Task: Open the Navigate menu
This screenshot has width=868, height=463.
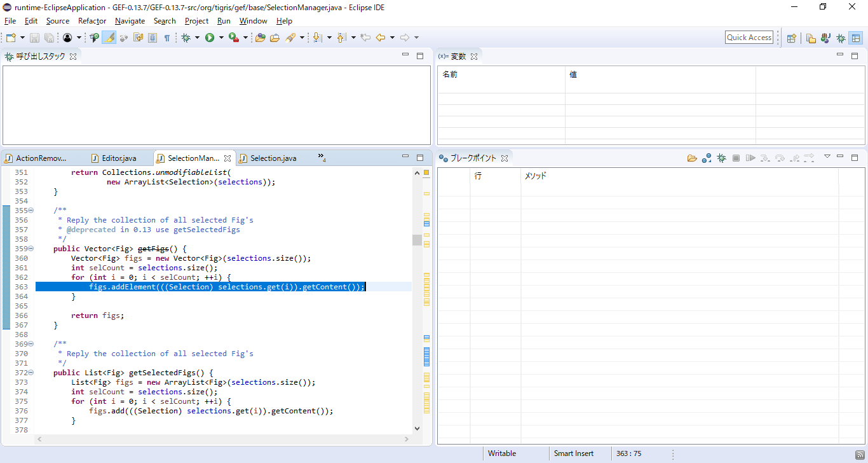Action: [x=130, y=21]
